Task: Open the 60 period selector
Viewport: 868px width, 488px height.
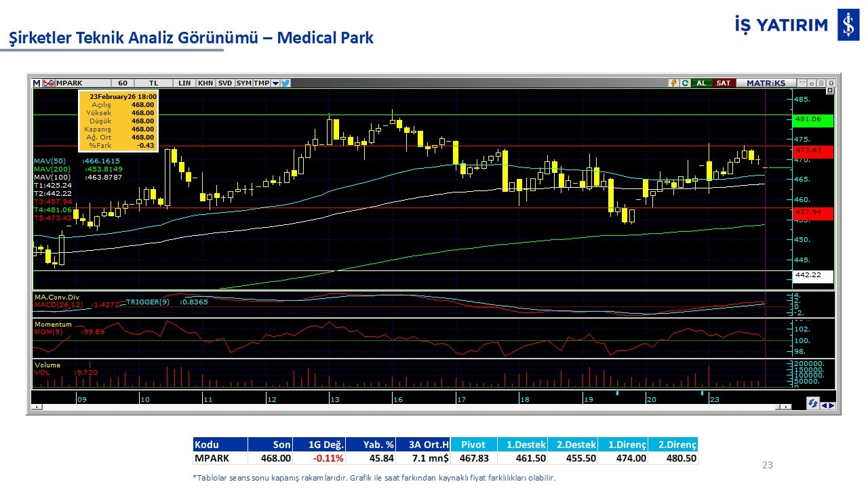Action: (x=122, y=83)
